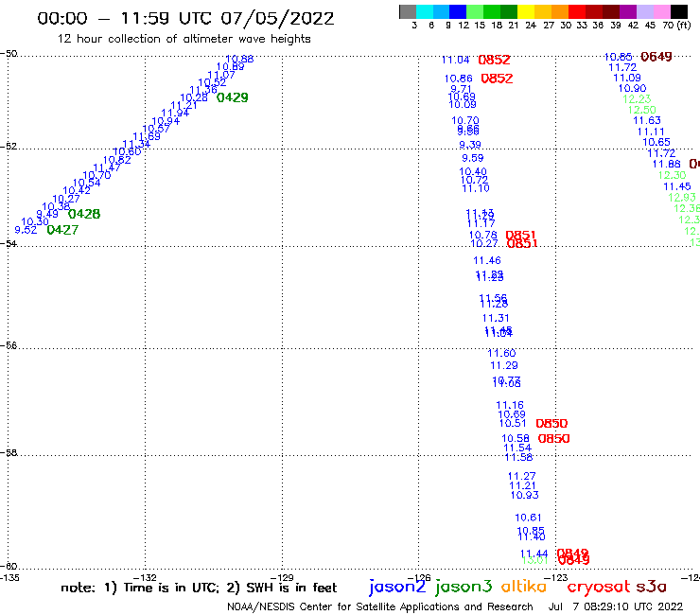This screenshot has width=700, height=615.
Task: Select the yellow swatch in the wave-height scale
Action: pos(526,11)
